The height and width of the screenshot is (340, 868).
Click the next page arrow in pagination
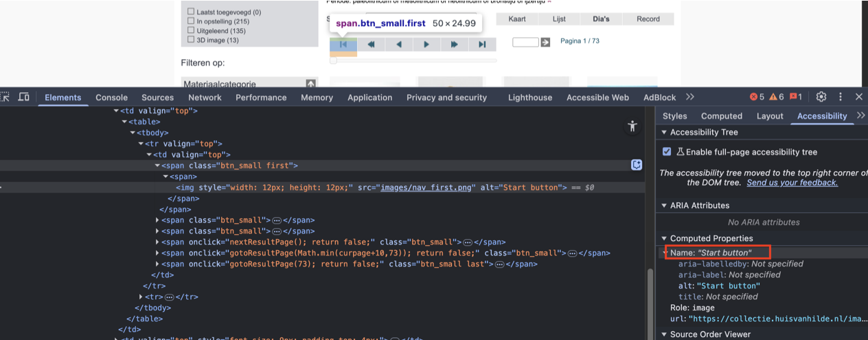pyautogui.click(x=426, y=45)
